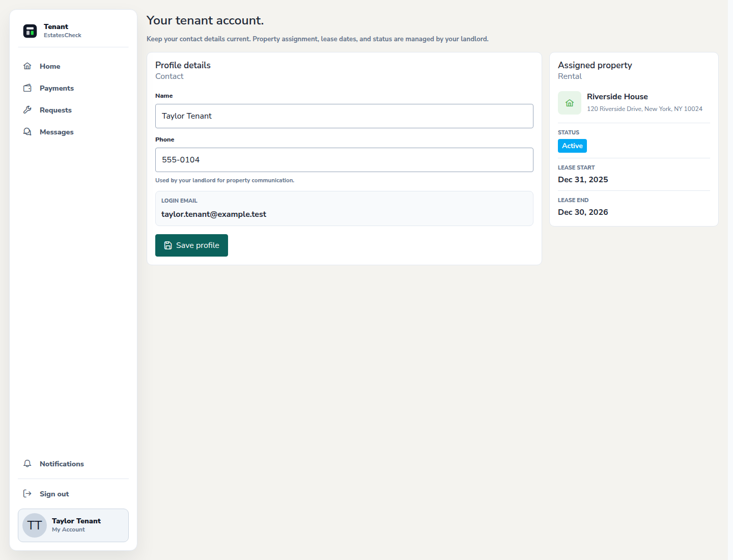The width and height of the screenshot is (733, 560).
Task: Open the Home menu item
Action: click(x=73, y=66)
